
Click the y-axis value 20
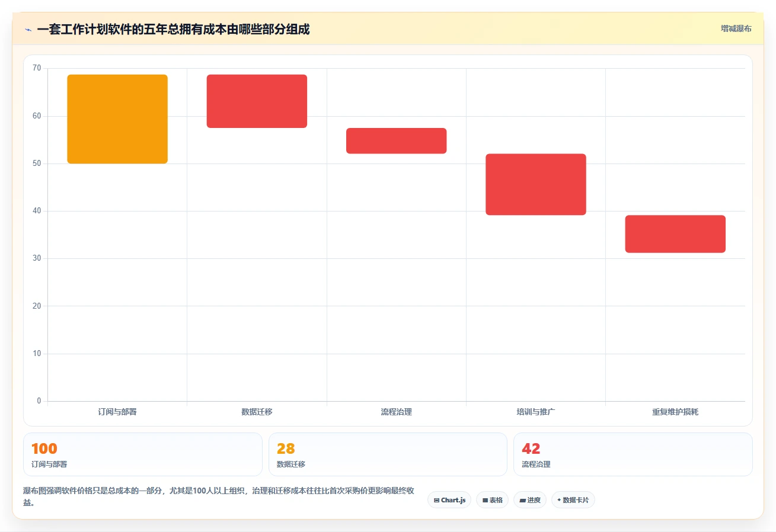pyautogui.click(x=37, y=306)
